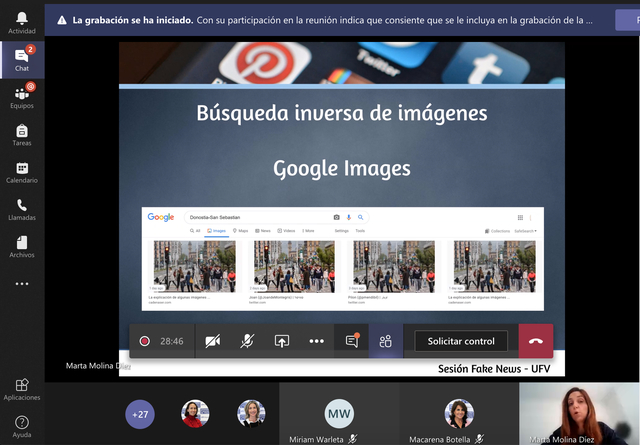
Task: Show the +27 additional participants
Action: coord(140,414)
